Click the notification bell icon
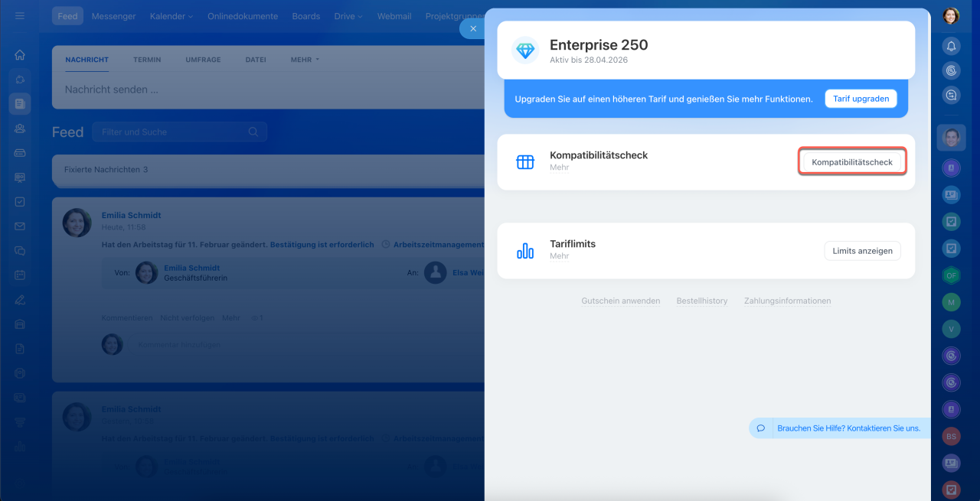Screen dimensions: 980x501 point(951,46)
